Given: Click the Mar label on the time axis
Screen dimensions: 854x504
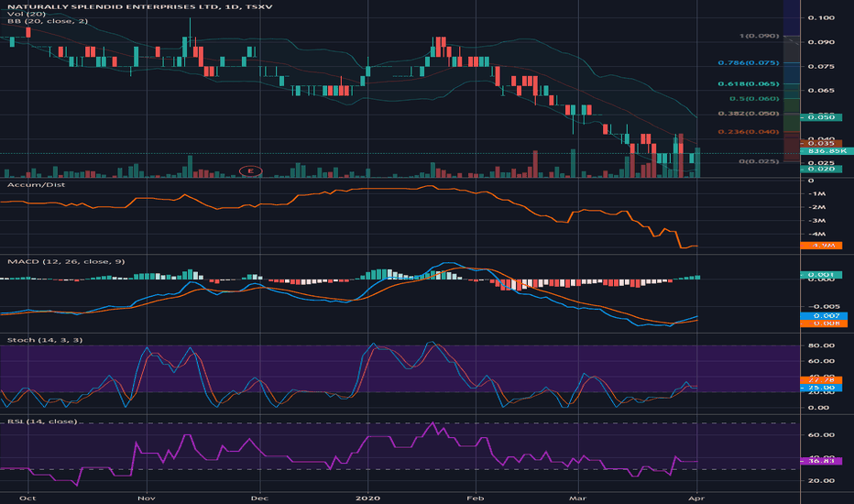Looking at the screenshot, I should tap(578, 498).
